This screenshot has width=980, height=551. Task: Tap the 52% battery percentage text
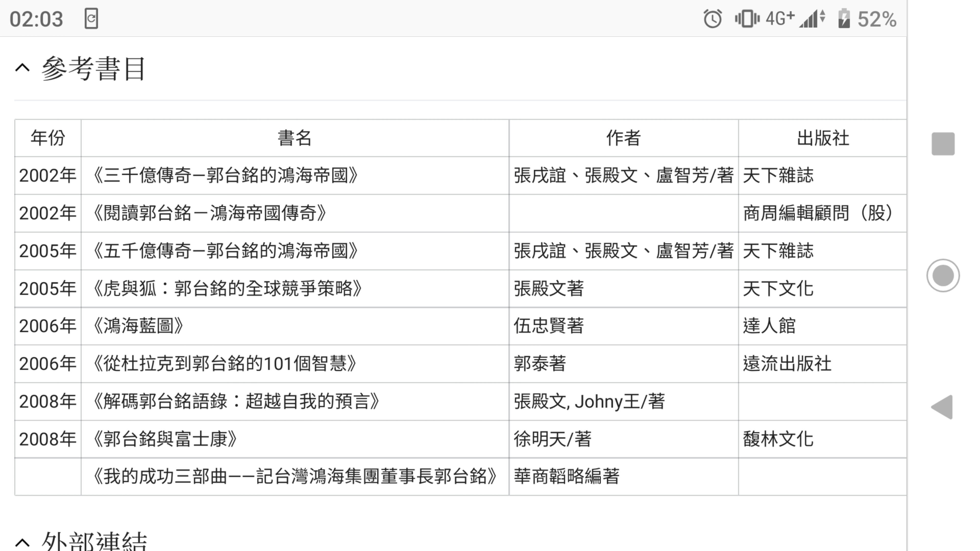877,19
